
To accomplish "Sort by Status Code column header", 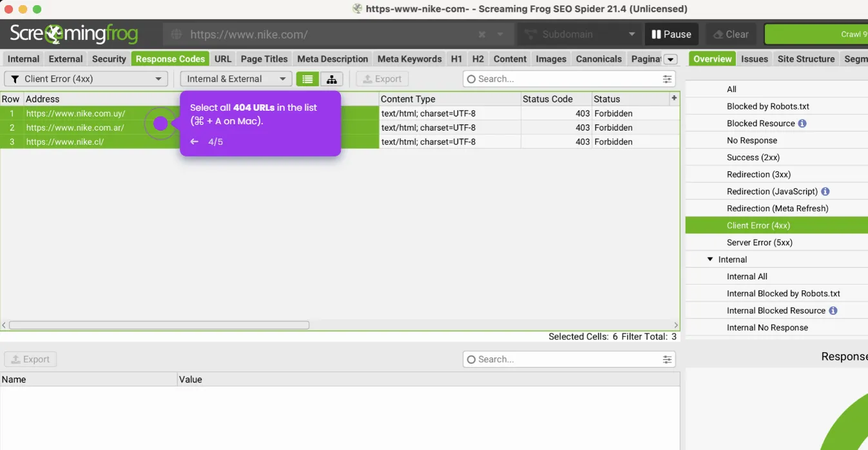I will pyautogui.click(x=556, y=99).
